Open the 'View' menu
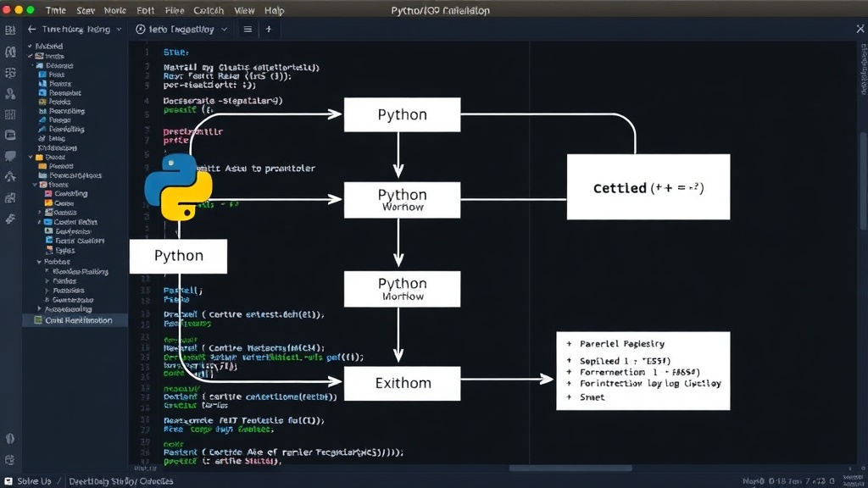868x488 pixels. [244, 10]
